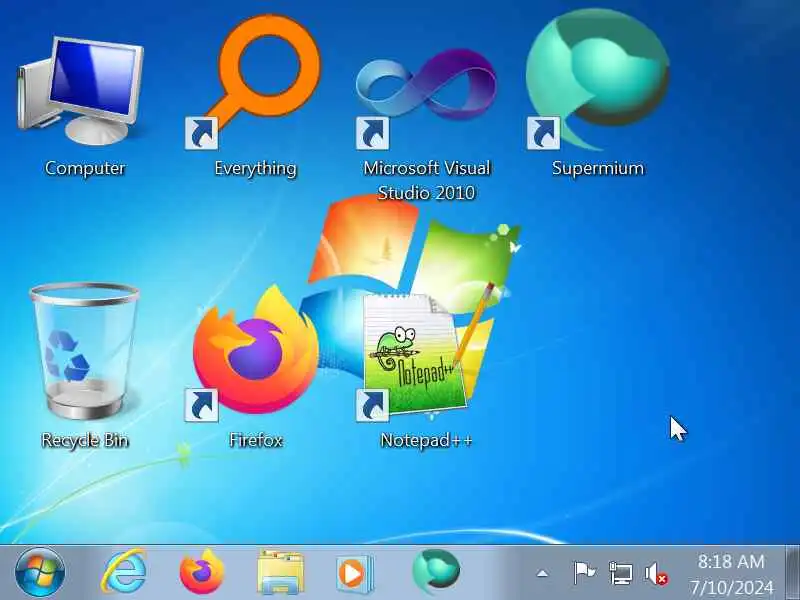Launch Supermium from the taskbar

(x=437, y=571)
